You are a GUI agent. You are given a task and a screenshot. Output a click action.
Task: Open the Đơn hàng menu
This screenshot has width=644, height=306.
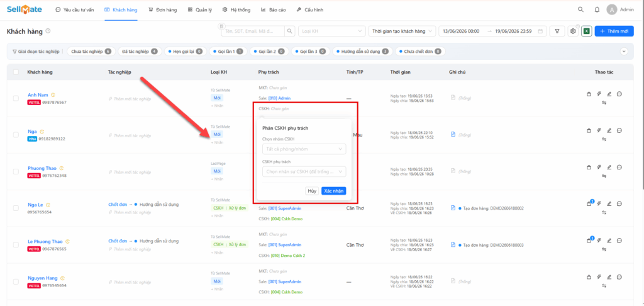pos(163,10)
